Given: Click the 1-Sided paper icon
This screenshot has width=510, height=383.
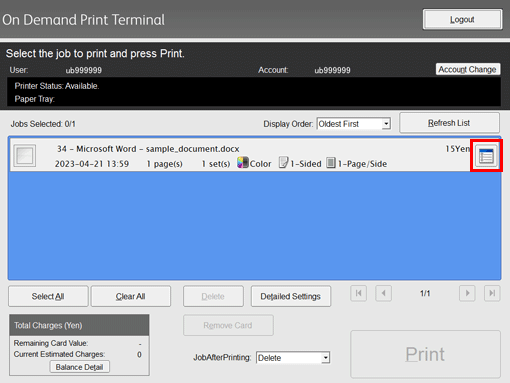Looking at the screenshot, I should click(283, 163).
